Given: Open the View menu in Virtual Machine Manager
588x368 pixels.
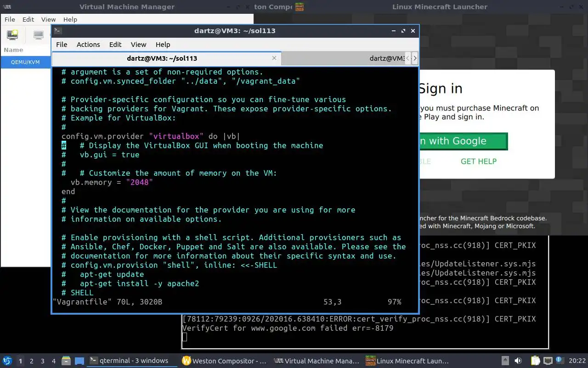Looking at the screenshot, I should (48, 19).
